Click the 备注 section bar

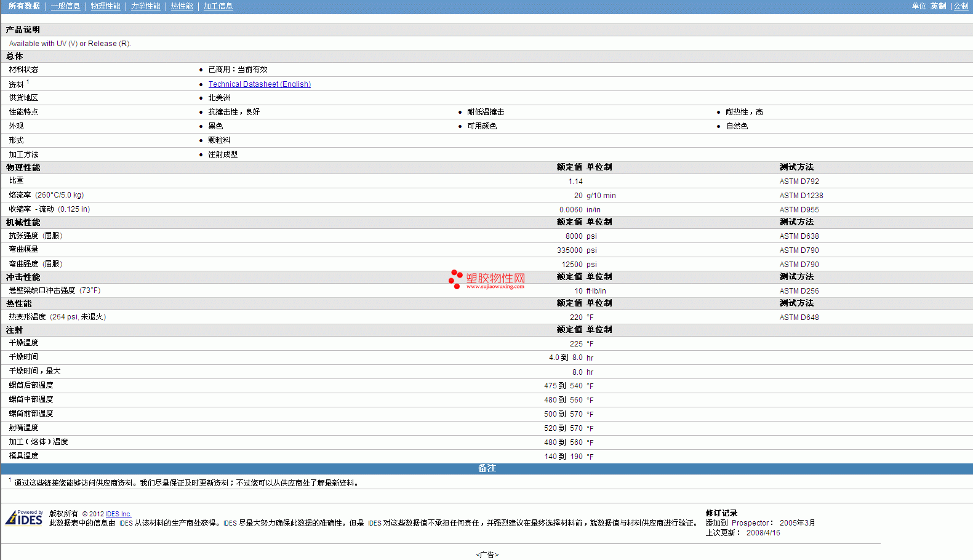click(x=487, y=468)
